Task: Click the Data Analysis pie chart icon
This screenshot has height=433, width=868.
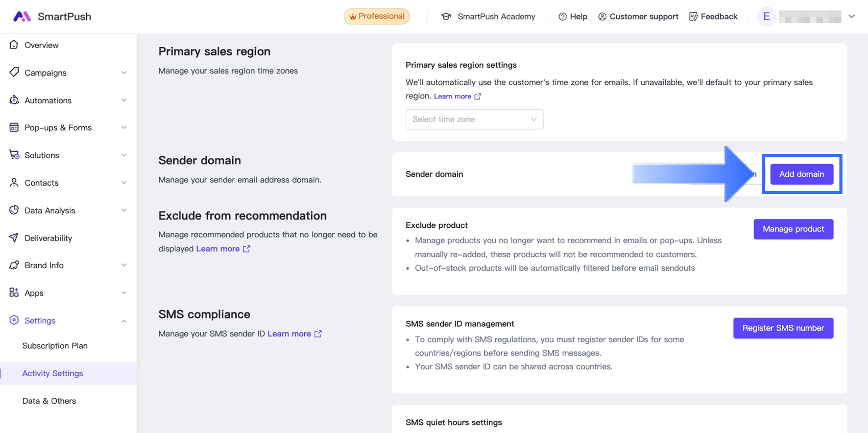Action: click(14, 210)
